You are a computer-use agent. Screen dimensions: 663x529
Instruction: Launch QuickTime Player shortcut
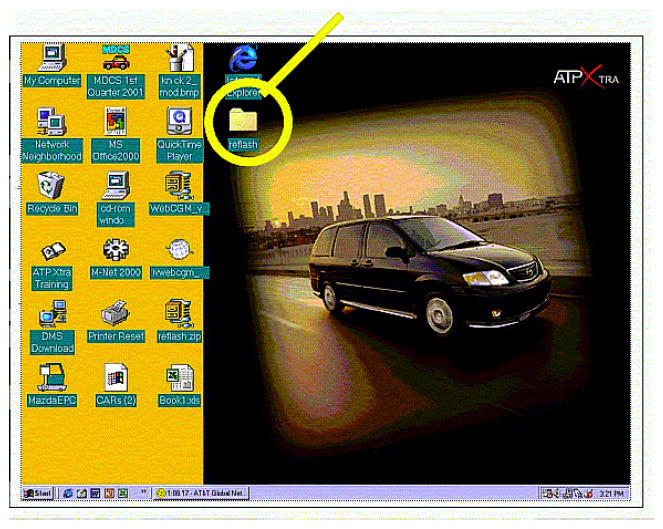179,122
